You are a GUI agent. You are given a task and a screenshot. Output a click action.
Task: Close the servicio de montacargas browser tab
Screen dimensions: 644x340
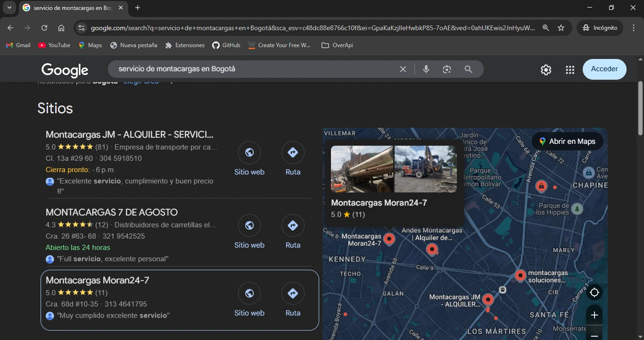tap(121, 8)
